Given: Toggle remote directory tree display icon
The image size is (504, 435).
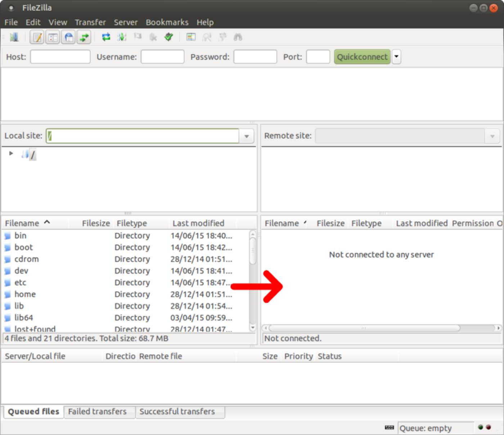Looking at the screenshot, I should [x=69, y=37].
